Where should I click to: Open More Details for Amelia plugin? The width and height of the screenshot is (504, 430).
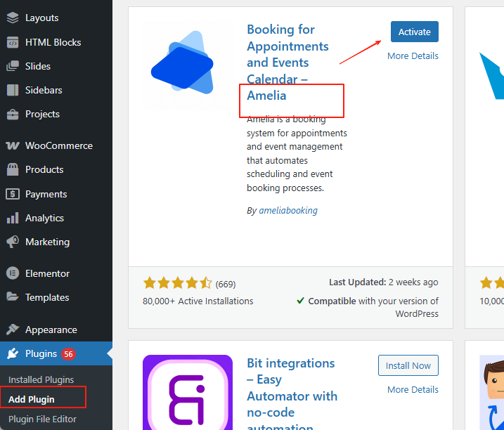[x=413, y=56]
